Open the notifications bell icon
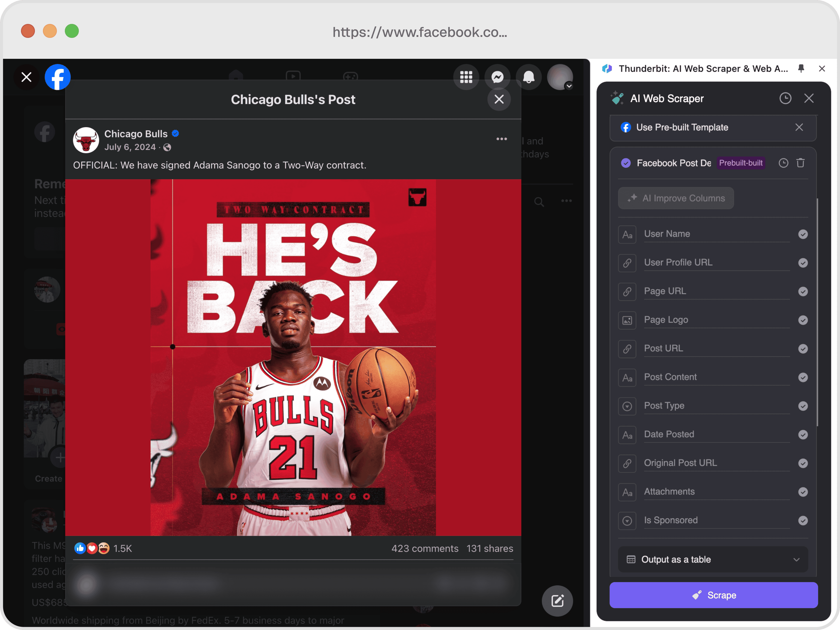The image size is (840, 630). [528, 77]
